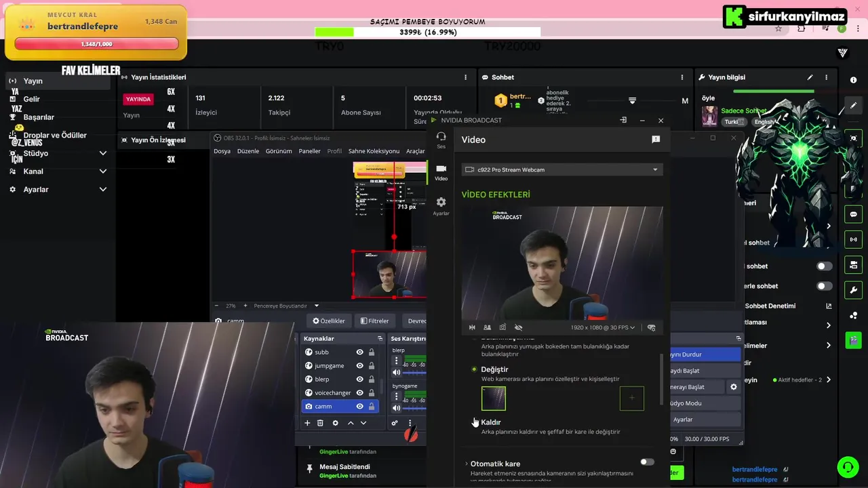Expand Aktif hedefler chevron

pyautogui.click(x=829, y=380)
